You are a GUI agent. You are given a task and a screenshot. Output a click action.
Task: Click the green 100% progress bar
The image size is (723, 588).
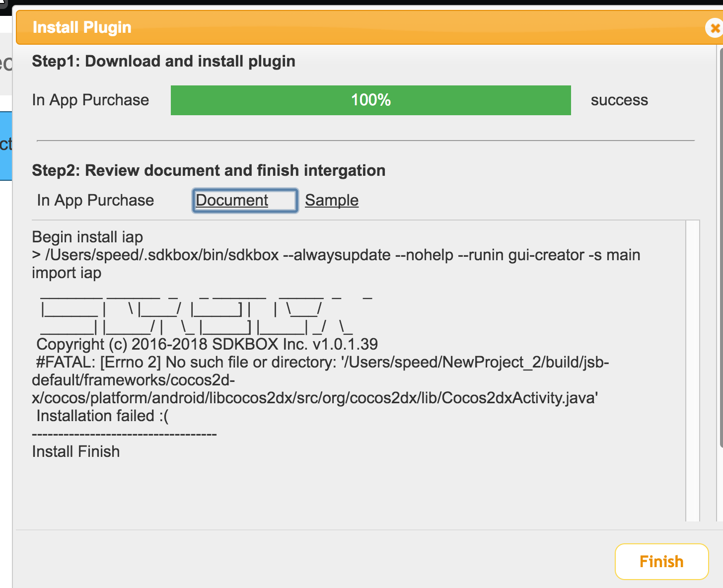[x=370, y=100]
